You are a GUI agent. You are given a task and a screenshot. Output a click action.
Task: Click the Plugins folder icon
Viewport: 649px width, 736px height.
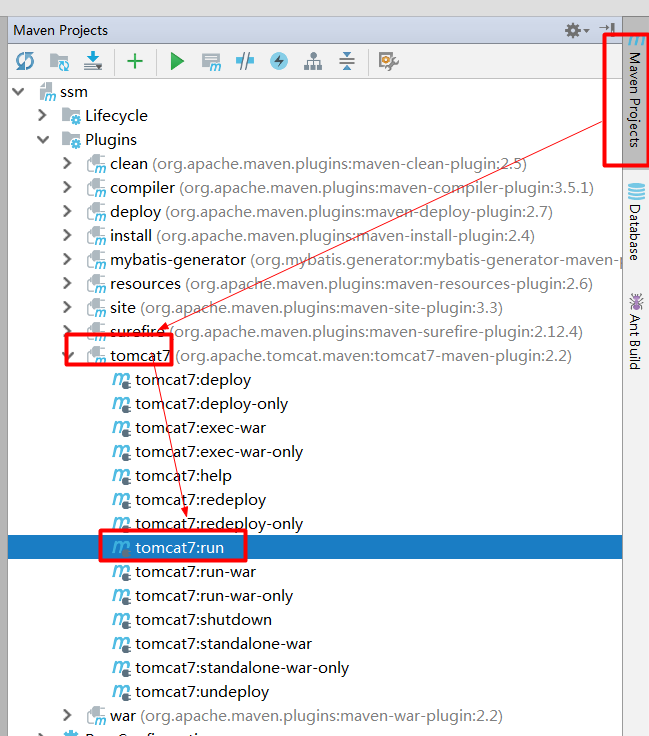[71, 139]
